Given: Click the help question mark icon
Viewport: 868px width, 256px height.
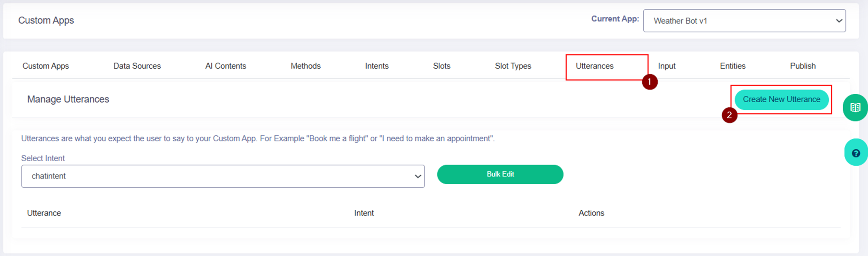Looking at the screenshot, I should pos(856,153).
